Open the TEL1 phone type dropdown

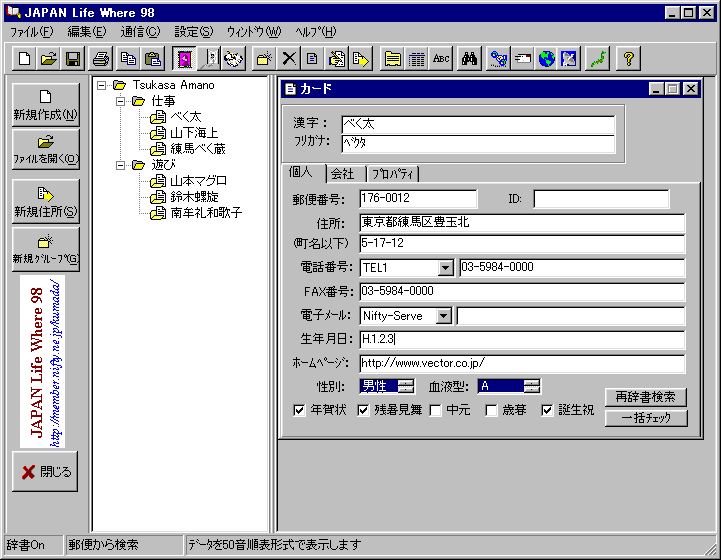446,268
